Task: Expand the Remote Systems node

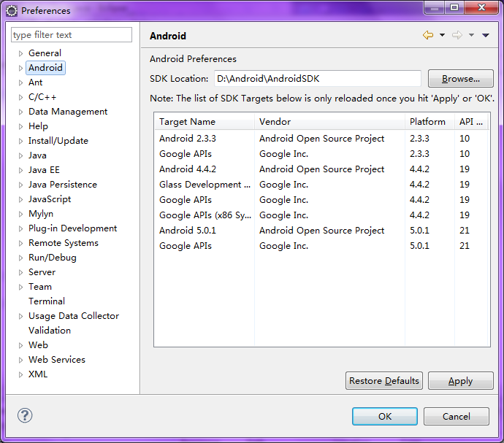Action: [20, 243]
